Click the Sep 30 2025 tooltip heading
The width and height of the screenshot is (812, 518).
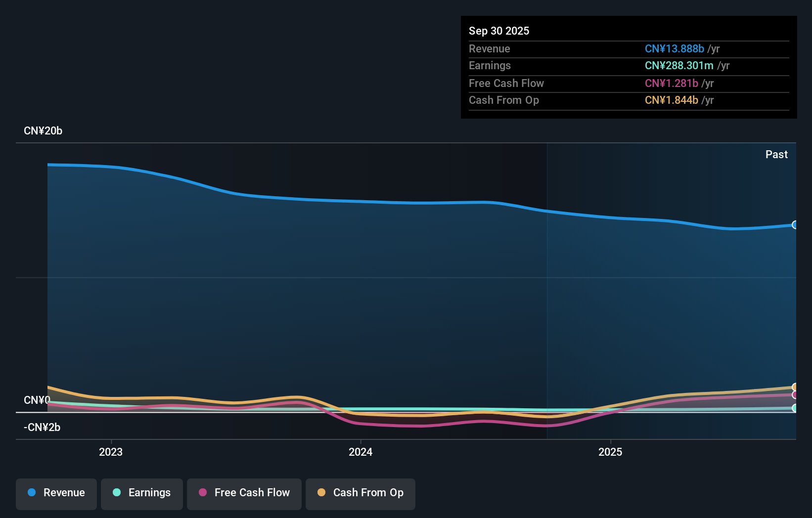(499, 31)
